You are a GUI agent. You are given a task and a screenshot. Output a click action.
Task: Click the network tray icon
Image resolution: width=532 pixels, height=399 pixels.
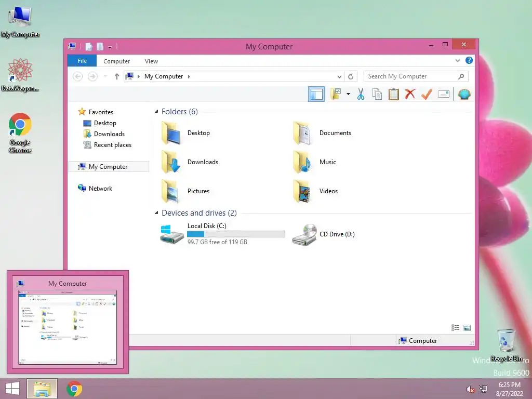pos(483,389)
